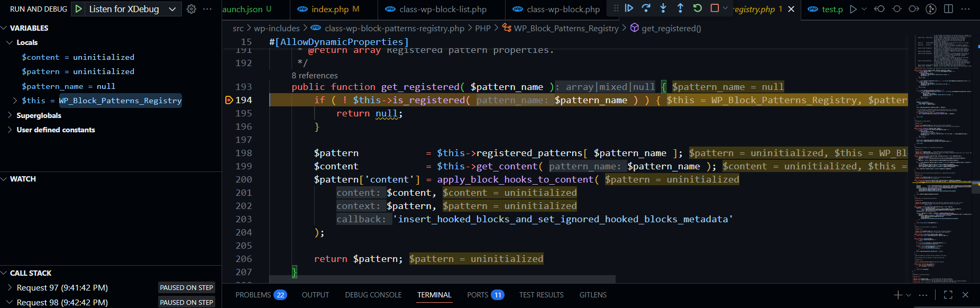Screen dimensions: 980x308
Task: Expand the $this variable in Locals
Action: point(15,101)
